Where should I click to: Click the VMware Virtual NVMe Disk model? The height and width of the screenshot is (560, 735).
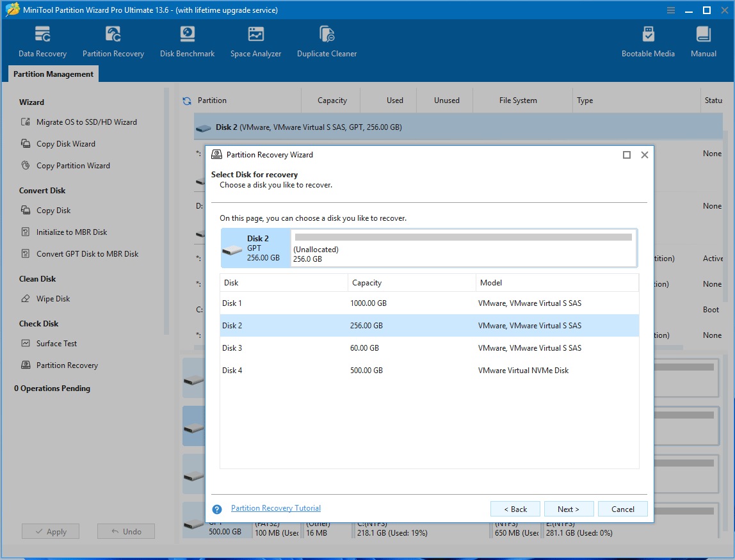coord(523,370)
